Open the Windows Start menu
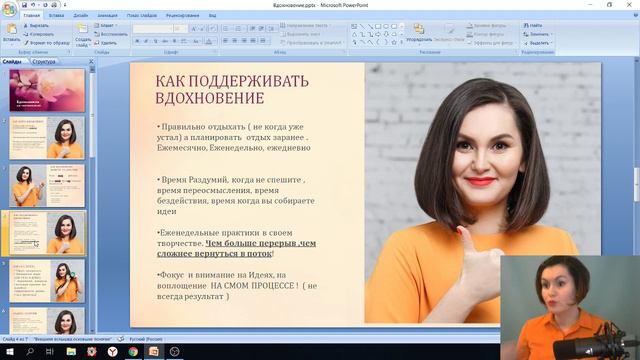The image size is (640, 360). (9, 351)
